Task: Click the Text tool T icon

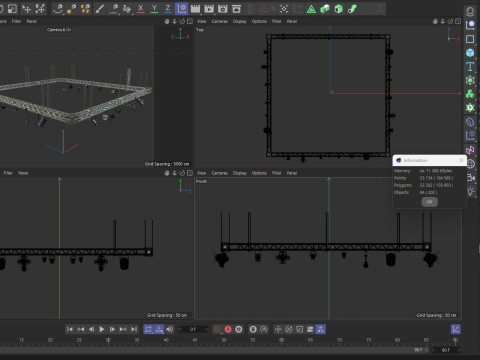Action: tap(470, 66)
